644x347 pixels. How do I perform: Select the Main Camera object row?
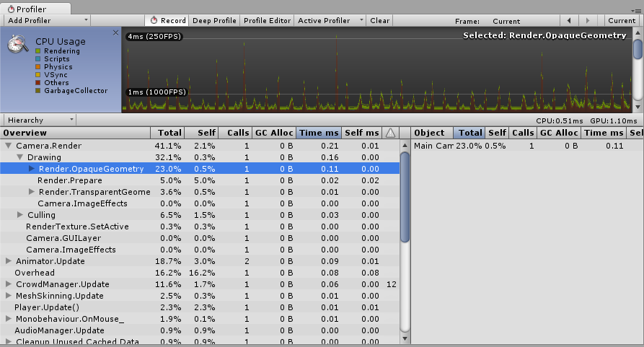(527, 146)
